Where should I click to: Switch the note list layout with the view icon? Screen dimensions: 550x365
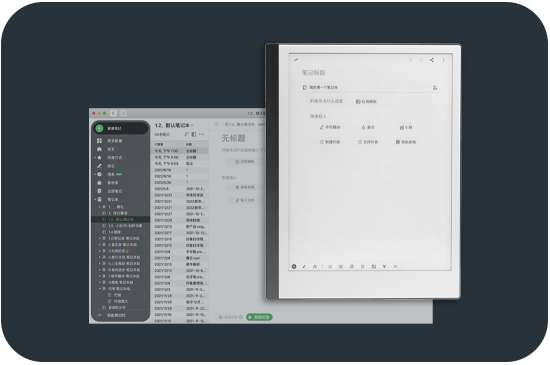coord(194,134)
